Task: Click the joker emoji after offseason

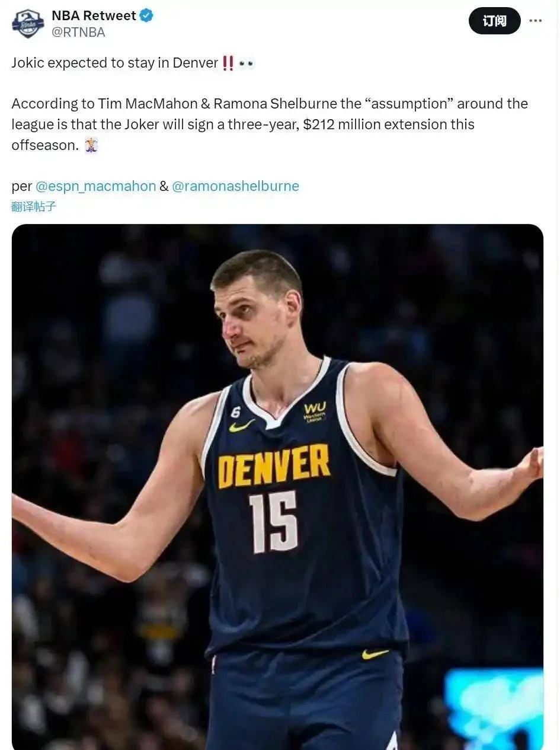Action: pyautogui.click(x=91, y=145)
